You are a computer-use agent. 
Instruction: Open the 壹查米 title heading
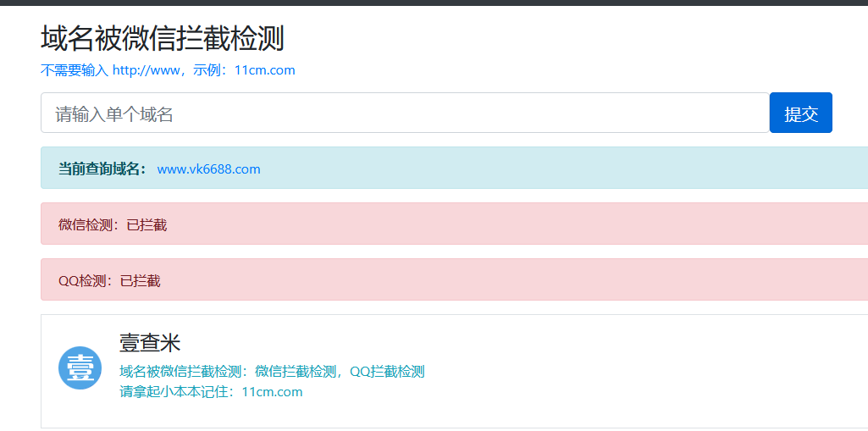(150, 343)
